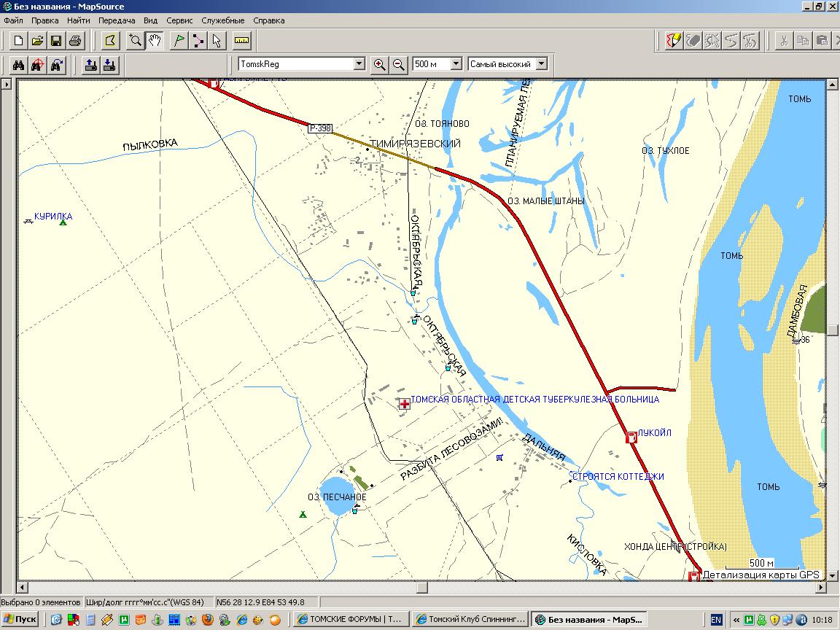Select the Waypoint flag tool
Screen dimensions: 840x630
click(178, 41)
